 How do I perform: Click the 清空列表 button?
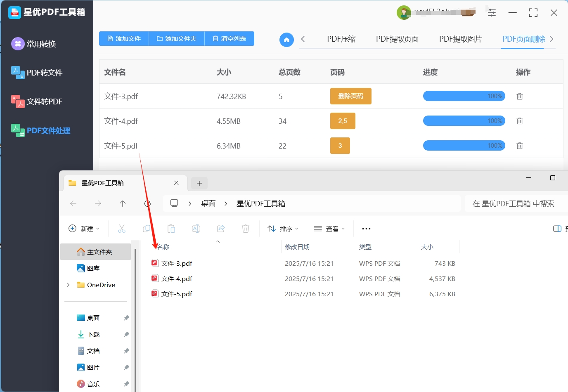[230, 38]
